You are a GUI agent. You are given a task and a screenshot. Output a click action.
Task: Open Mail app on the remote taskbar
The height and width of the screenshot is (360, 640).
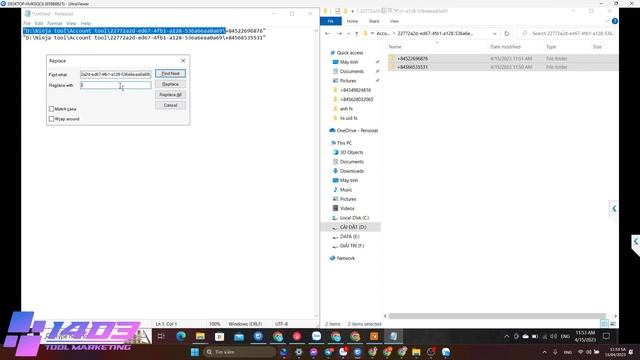pos(239,336)
